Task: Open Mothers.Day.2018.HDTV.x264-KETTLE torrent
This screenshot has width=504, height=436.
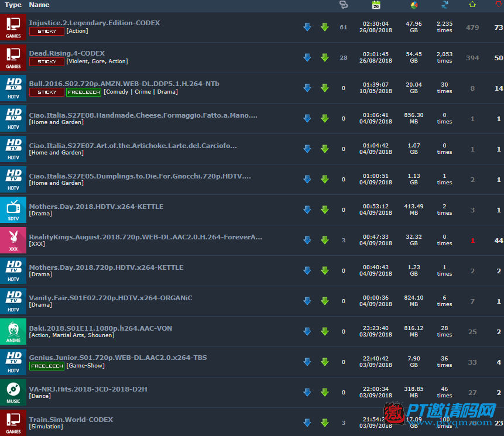Action: click(96, 207)
